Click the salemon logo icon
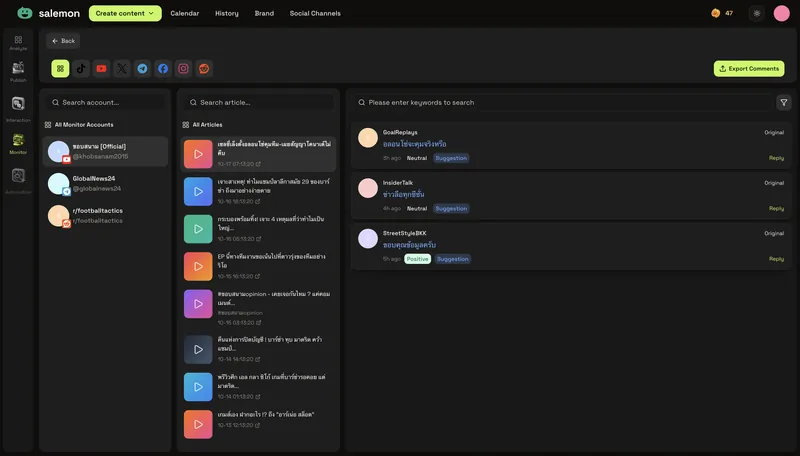 [24, 13]
